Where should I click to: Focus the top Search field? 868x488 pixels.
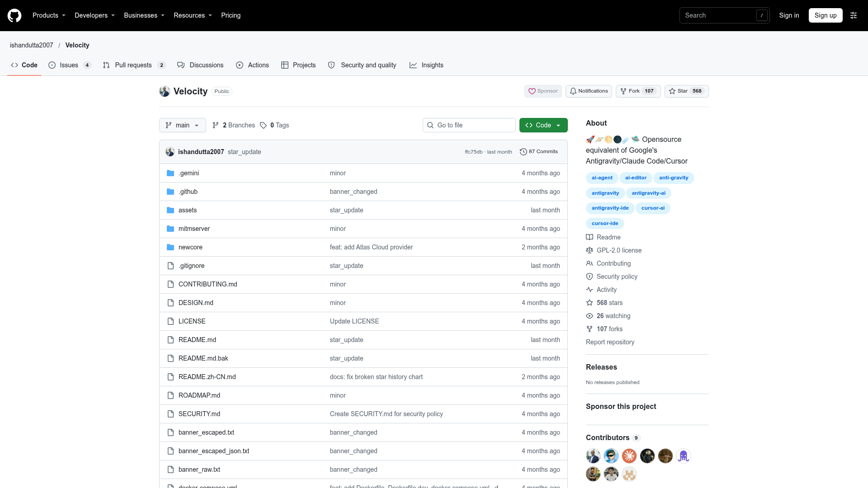(x=724, y=15)
